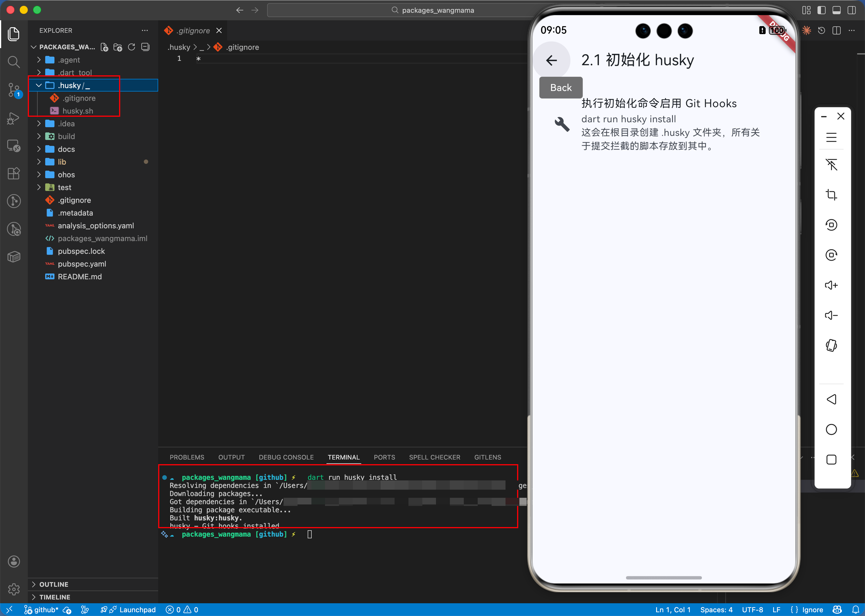
Task: Collapse the .husky folder
Action: tap(39, 85)
